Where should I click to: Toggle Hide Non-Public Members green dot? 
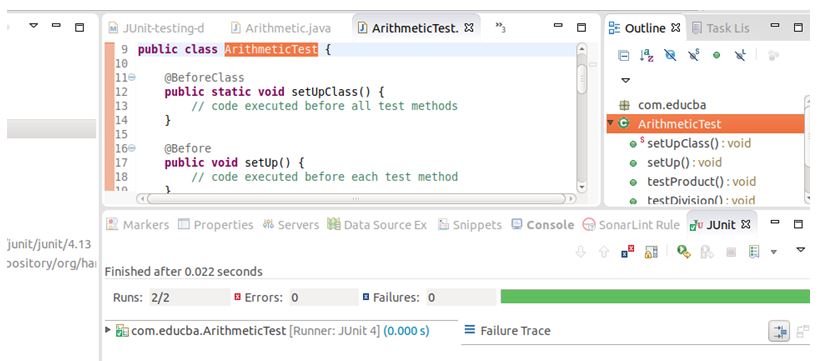(716, 55)
